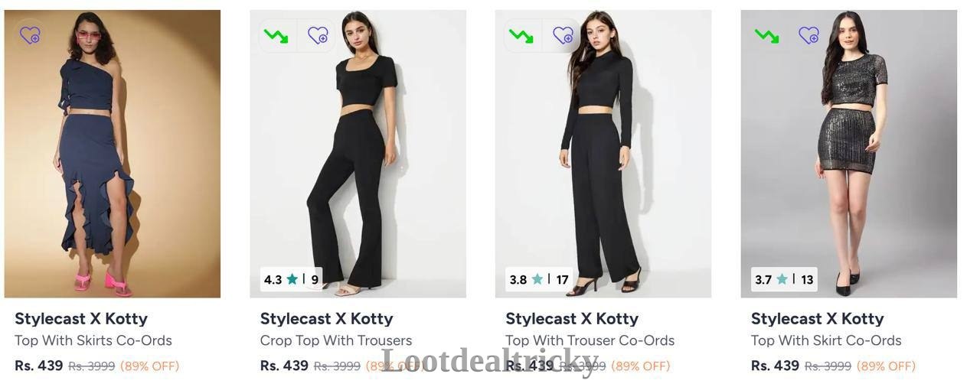
Task: Open black full-sleeve top trouser image
Action: [x=603, y=154]
